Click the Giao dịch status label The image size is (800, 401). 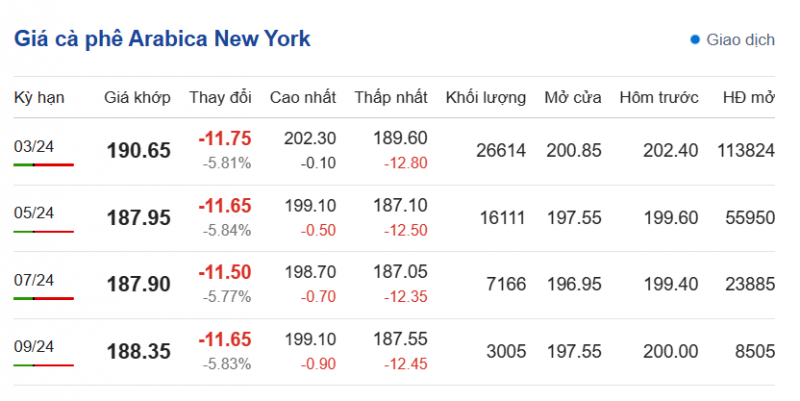coord(740,40)
